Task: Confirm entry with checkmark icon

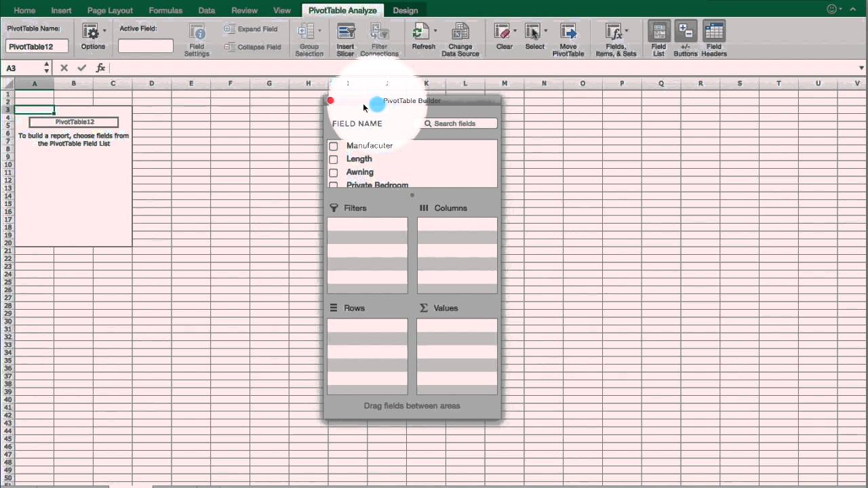Action: tap(82, 68)
